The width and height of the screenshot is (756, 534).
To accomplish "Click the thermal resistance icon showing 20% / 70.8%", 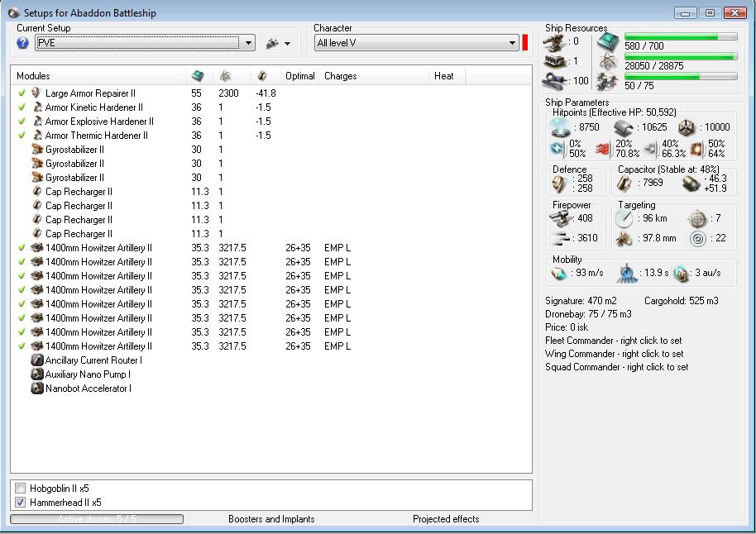I will point(603,150).
